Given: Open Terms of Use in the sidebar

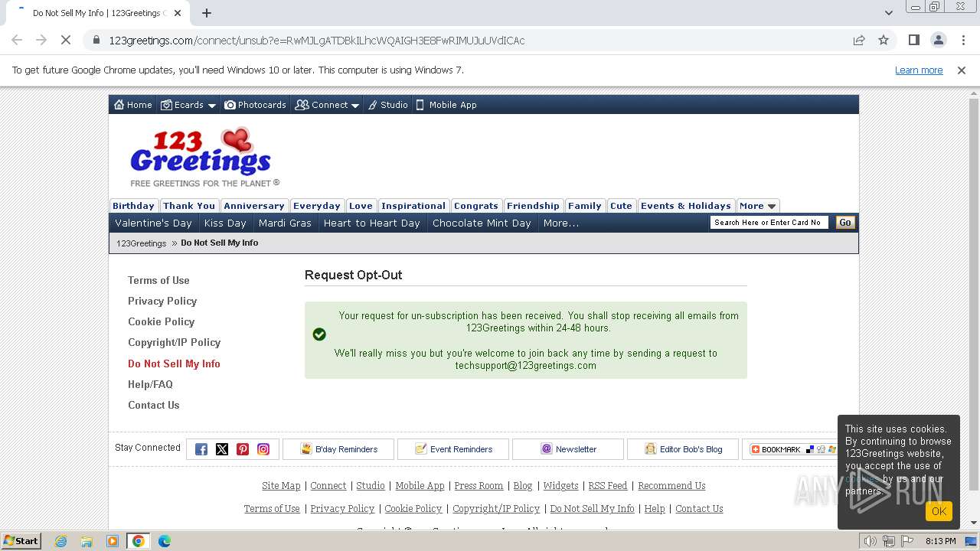Looking at the screenshot, I should pos(158,280).
